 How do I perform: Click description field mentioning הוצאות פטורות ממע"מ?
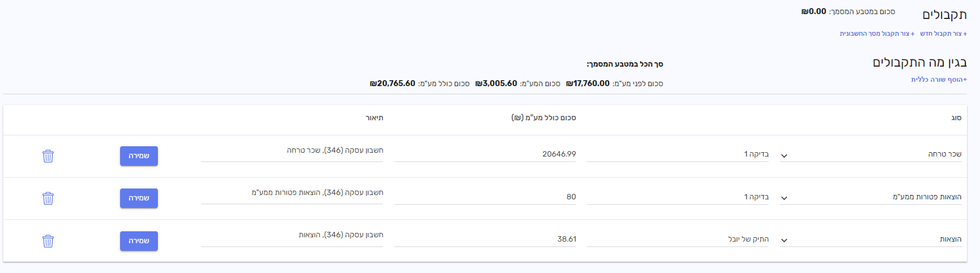click(292, 193)
